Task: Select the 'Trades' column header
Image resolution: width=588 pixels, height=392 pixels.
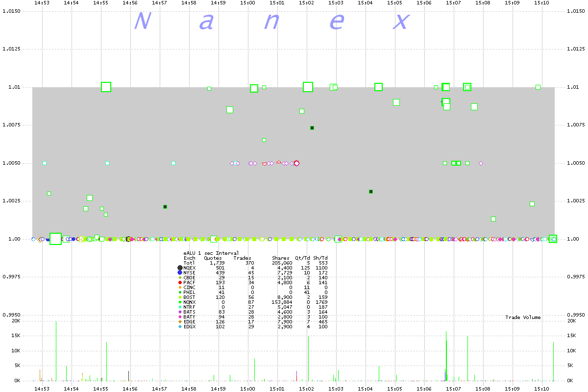Action: point(243,258)
